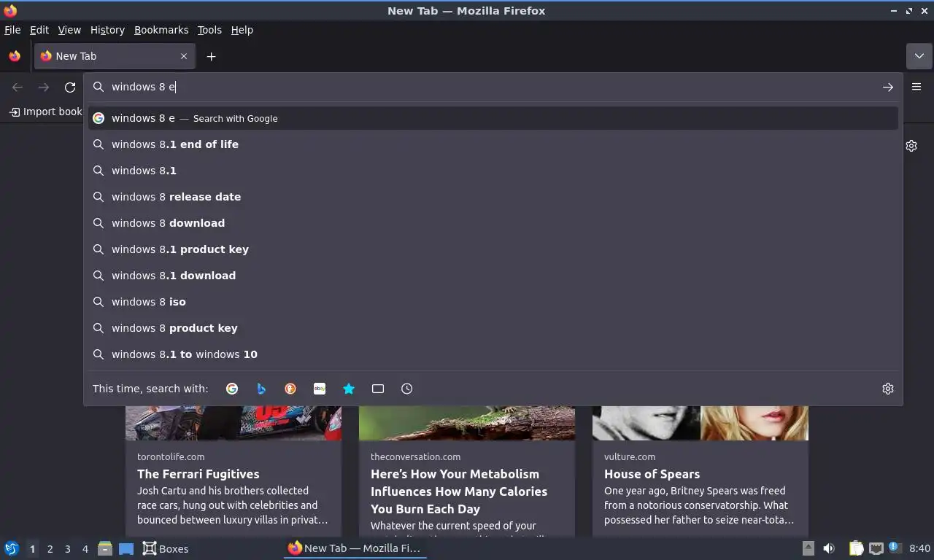Search in open Tabs icon
Screen dimensions: 934x560
[x=378, y=389]
